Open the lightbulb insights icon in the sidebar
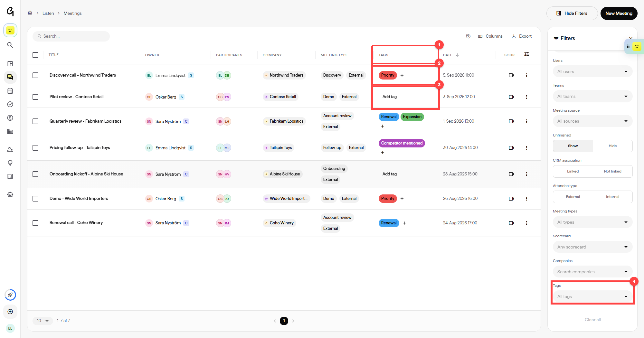The image size is (644, 338). [x=10, y=163]
